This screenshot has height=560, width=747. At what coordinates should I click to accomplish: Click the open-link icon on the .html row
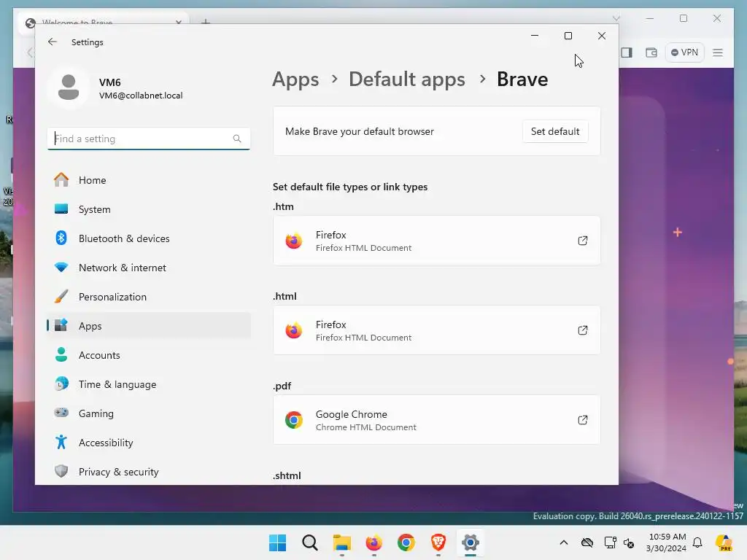tap(583, 330)
